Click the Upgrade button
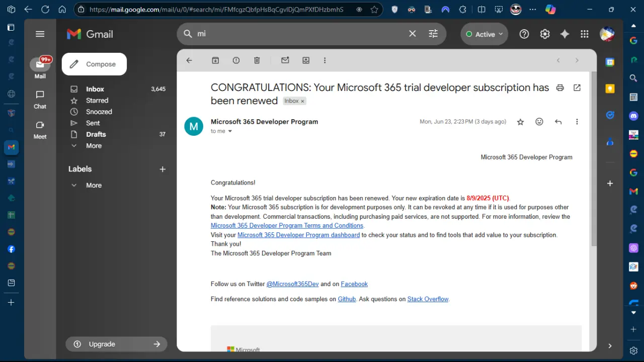This screenshot has height=362, width=644. (x=116, y=344)
